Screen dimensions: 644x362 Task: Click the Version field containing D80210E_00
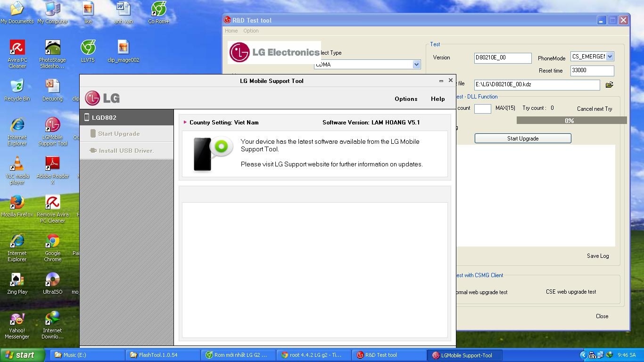(x=503, y=58)
